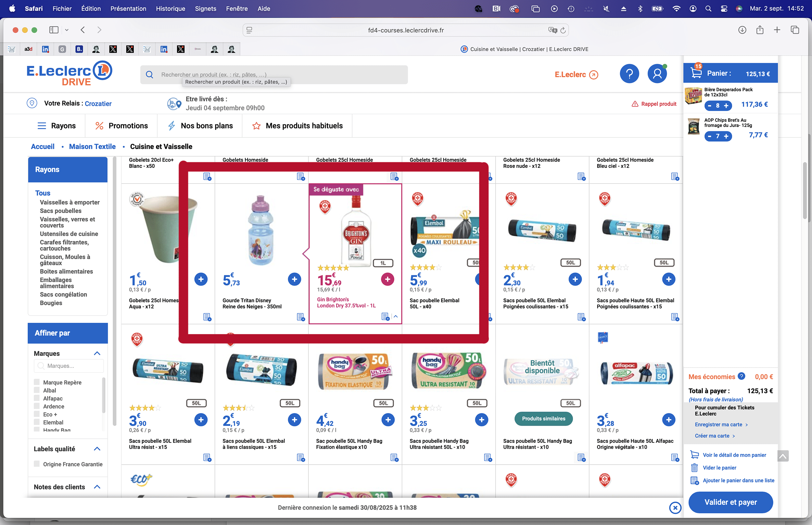Viewport: 812px width, 525px height.
Task: Click the Mes économies info icon
Action: click(741, 376)
